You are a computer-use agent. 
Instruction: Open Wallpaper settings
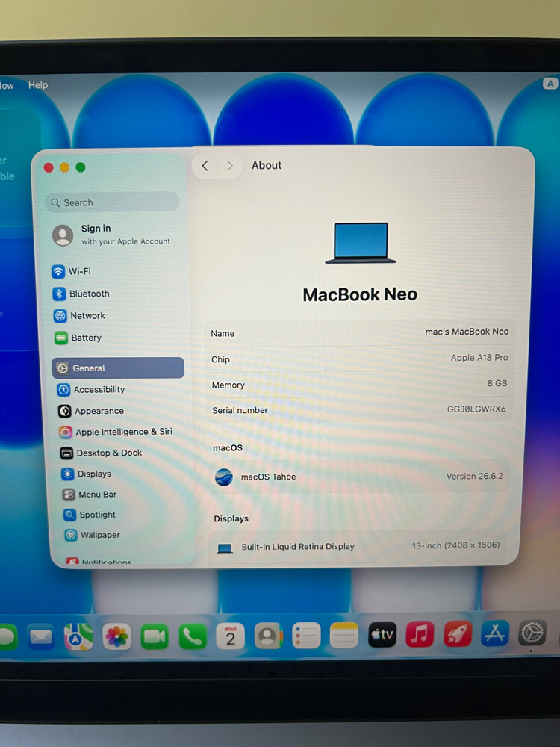click(93, 535)
